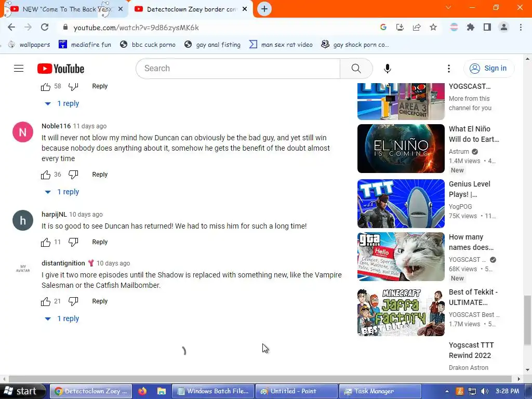Click the magnifier search button
The height and width of the screenshot is (399, 532).
(356, 69)
